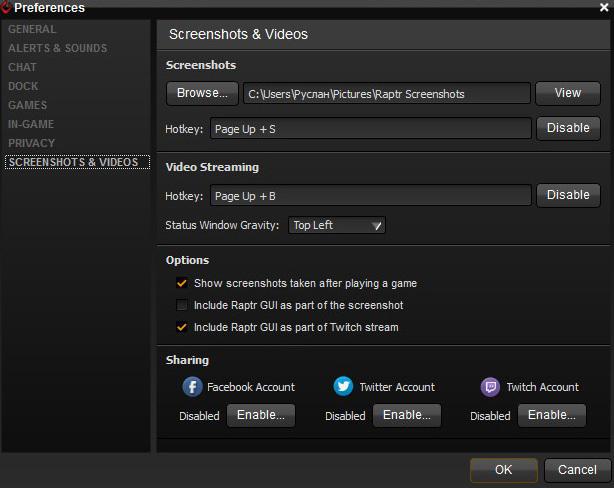Viewport: 614px width, 488px height.
Task: Open Status Window Gravity dropdown
Action: [x=336, y=225]
